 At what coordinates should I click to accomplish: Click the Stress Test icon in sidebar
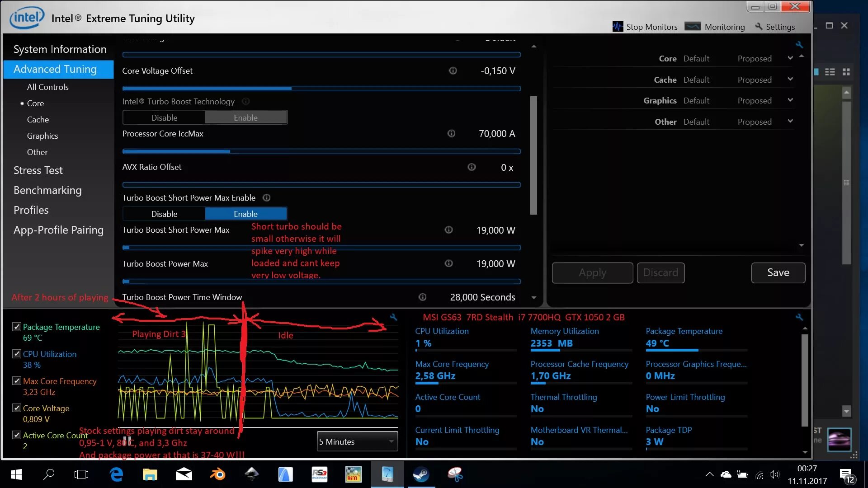[38, 170]
